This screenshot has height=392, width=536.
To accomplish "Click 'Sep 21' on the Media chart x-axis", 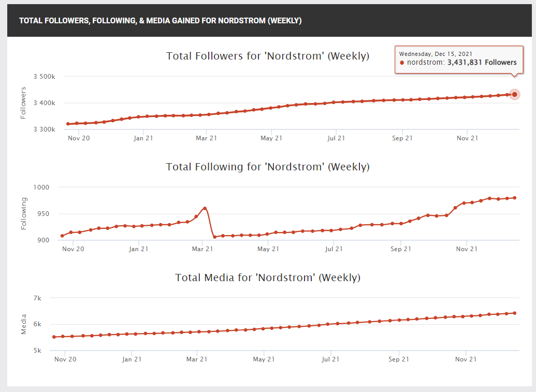I will click(399, 359).
